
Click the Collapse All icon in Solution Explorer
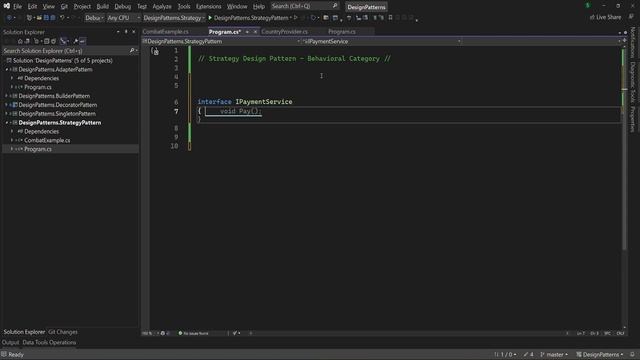pyautogui.click(x=47, y=41)
